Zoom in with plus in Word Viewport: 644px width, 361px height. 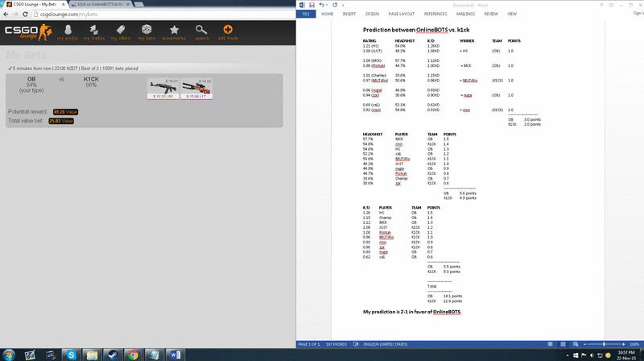point(623,344)
